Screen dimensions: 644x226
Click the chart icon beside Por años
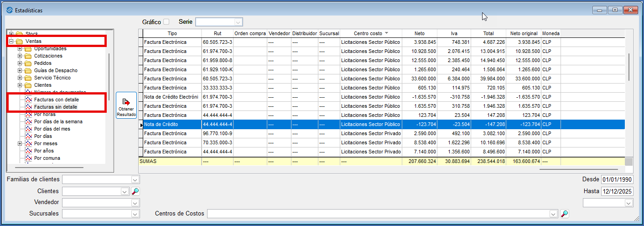(x=28, y=151)
